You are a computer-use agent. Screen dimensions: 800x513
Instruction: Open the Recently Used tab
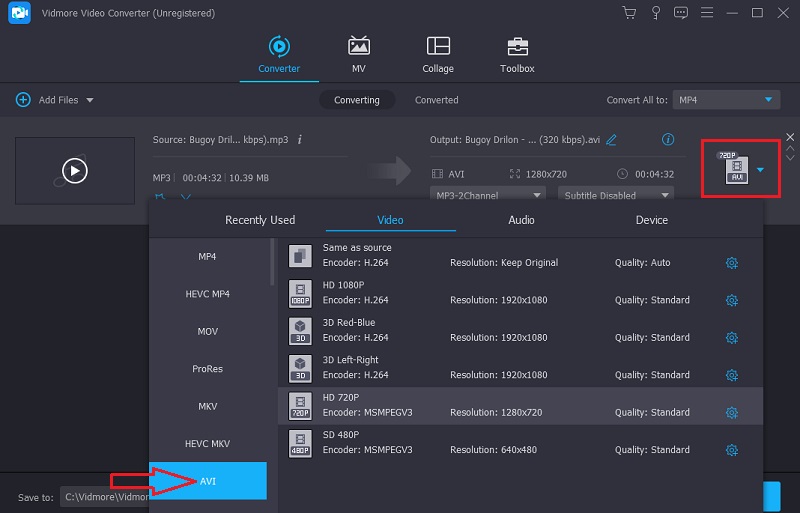click(x=260, y=220)
